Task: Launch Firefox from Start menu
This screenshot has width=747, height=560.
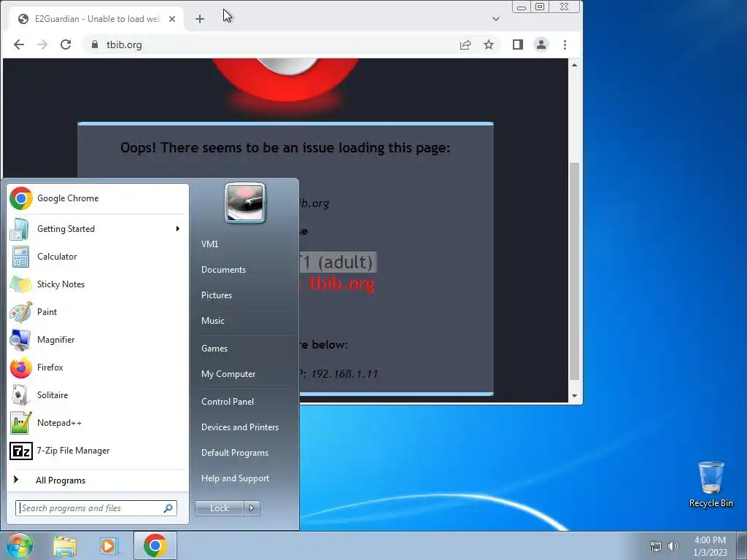Action: tap(98, 367)
